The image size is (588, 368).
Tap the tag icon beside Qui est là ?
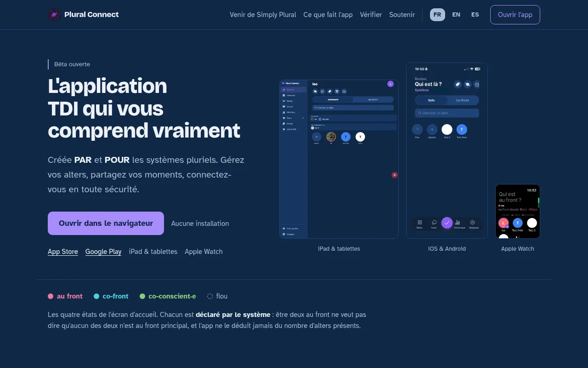click(458, 84)
